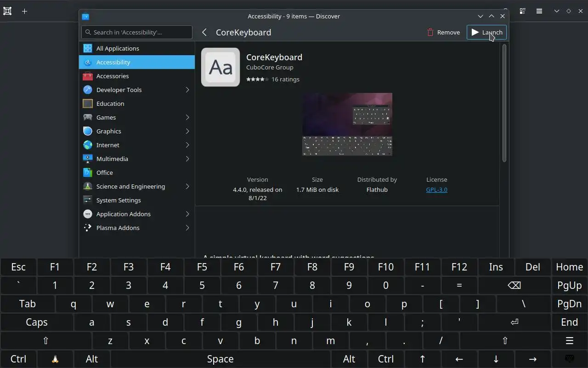Screen dimensions: 588x368
Task: Expand the Developer Tools category chevron
Action: 187,90
